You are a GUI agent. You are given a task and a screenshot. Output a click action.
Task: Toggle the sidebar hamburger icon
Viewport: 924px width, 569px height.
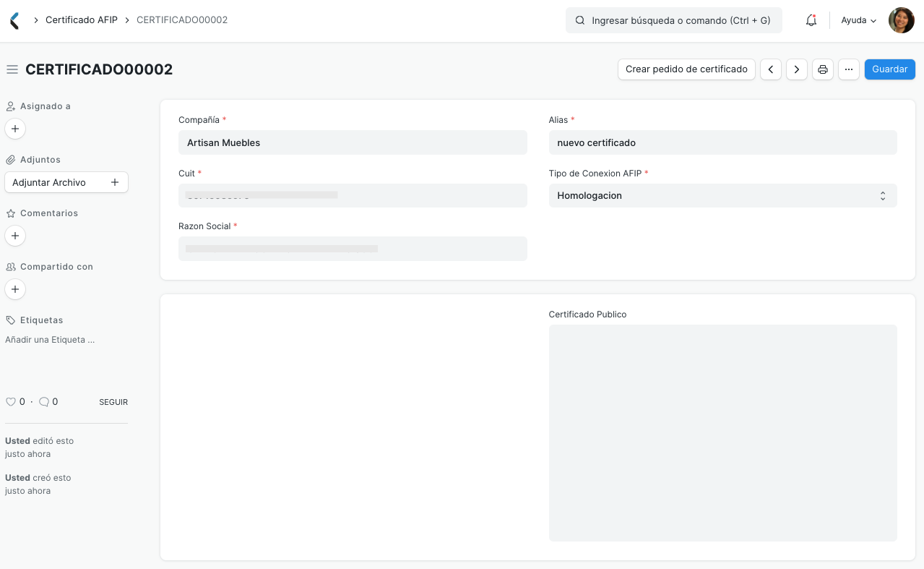(12, 69)
